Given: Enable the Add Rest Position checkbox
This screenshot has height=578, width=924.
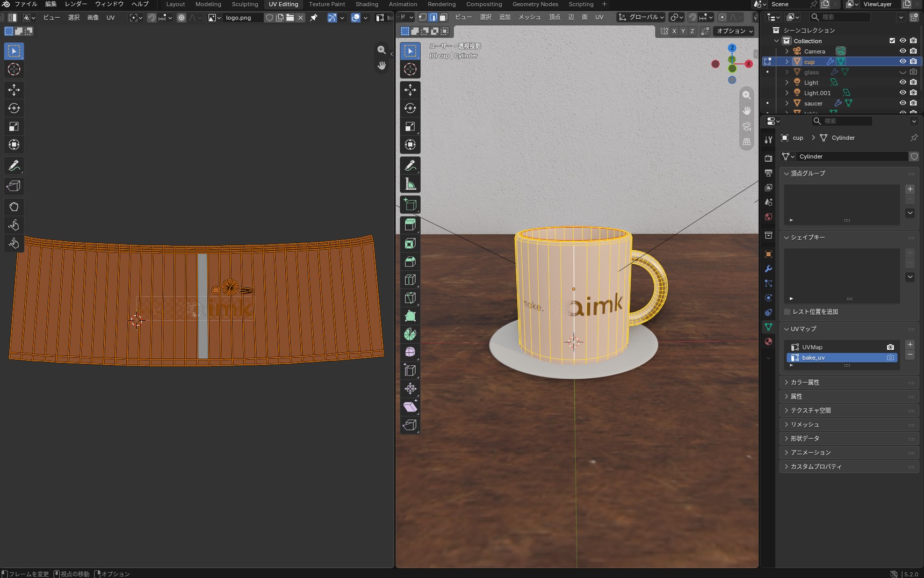Looking at the screenshot, I should (788, 312).
